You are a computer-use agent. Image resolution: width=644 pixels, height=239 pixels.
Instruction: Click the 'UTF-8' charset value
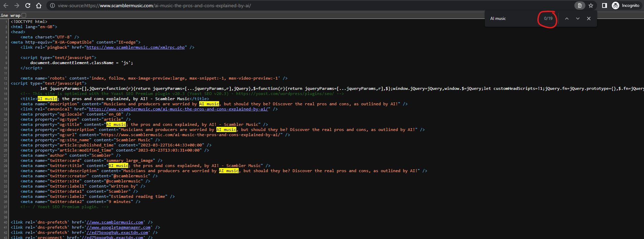coord(64,37)
